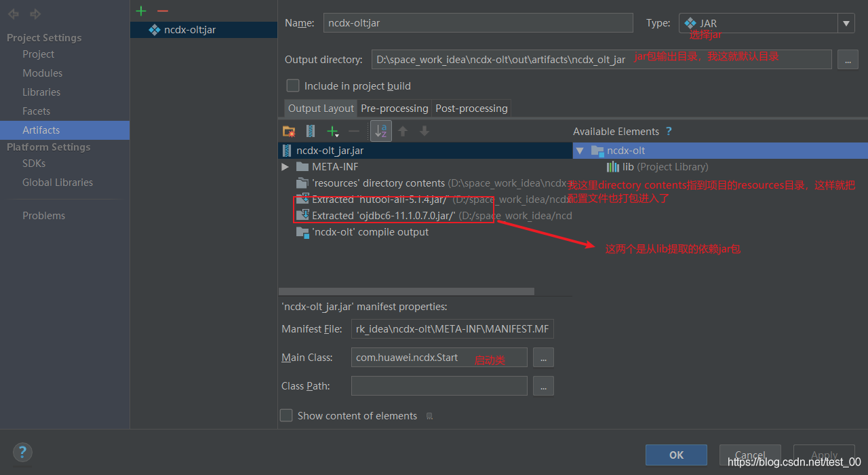Switch to the Pre-processing tab
Screen dimensions: 868x475
coord(395,109)
